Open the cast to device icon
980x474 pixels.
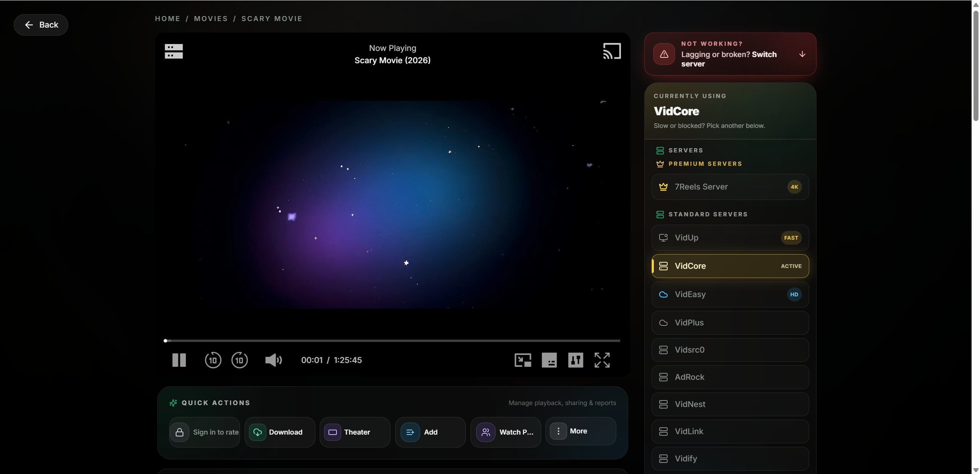(x=612, y=51)
